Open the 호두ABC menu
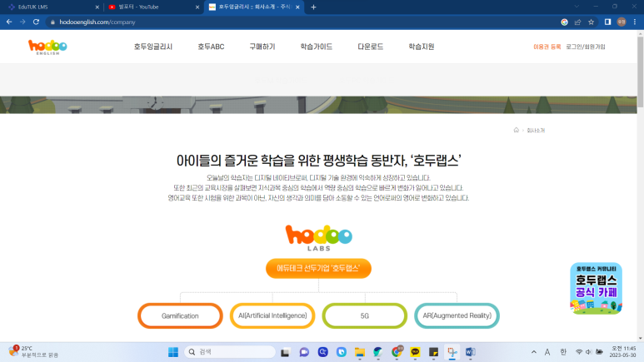Screen dimensions: 644x362 tap(211, 47)
